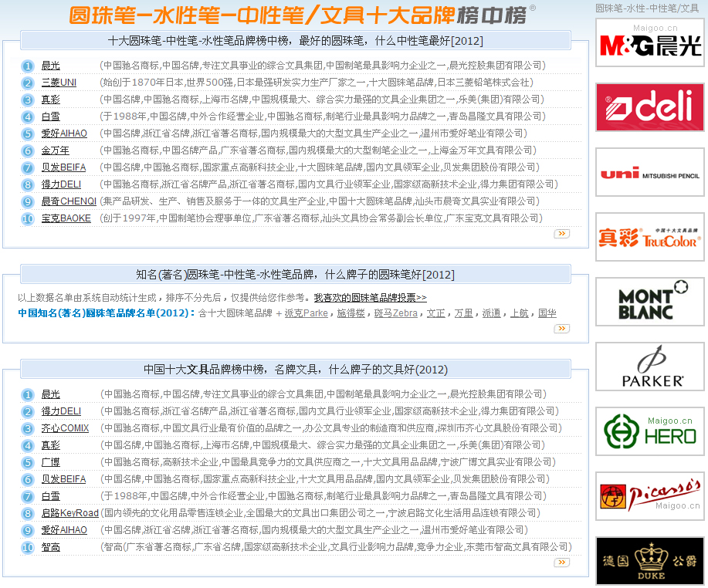The height and width of the screenshot is (588, 708).
Task: Click the 齐心COMIX description mentioning 深圳市齐心文具
Action: coord(331,428)
